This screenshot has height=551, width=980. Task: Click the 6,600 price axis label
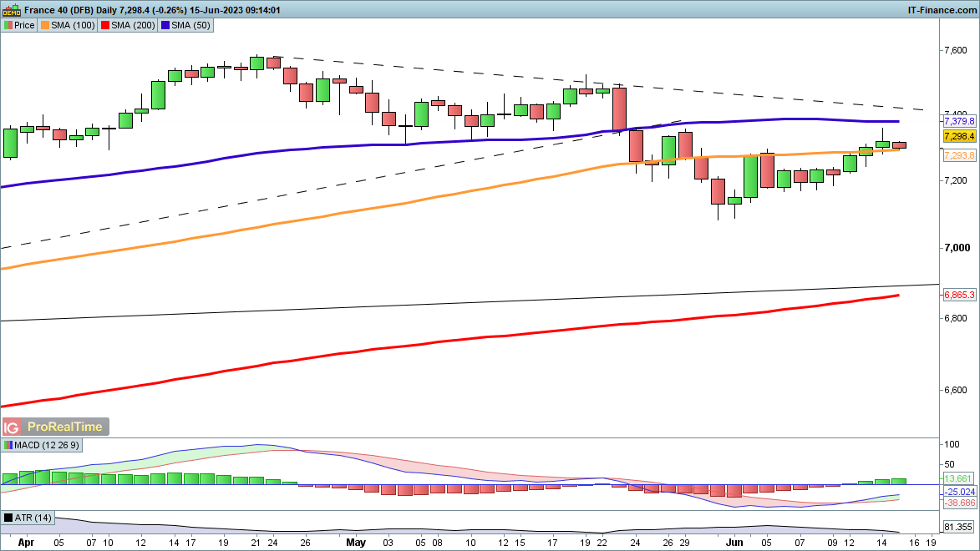tap(955, 391)
